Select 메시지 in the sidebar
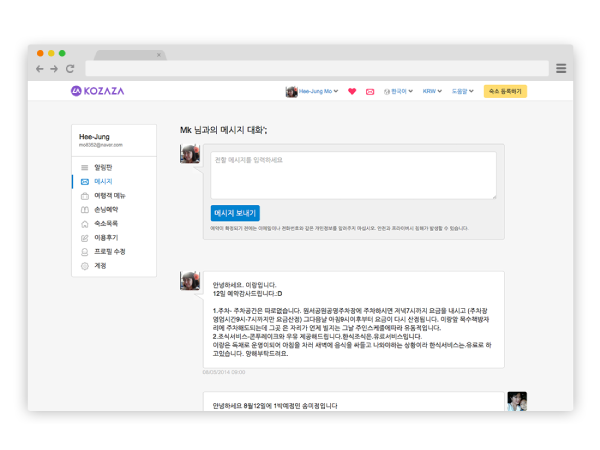 pyautogui.click(x=103, y=182)
